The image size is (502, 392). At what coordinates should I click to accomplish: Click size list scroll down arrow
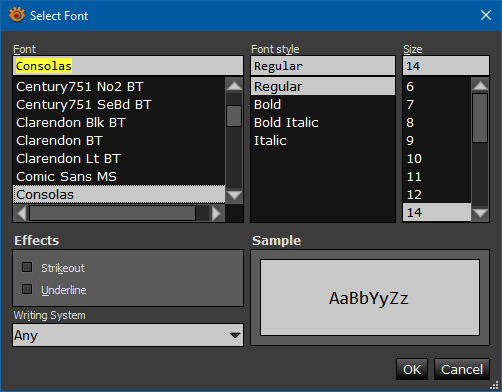point(480,213)
